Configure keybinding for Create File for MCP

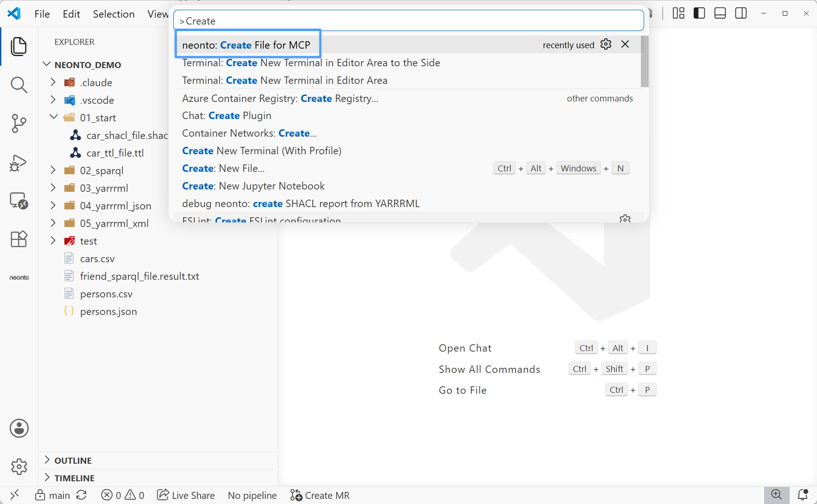click(x=606, y=44)
